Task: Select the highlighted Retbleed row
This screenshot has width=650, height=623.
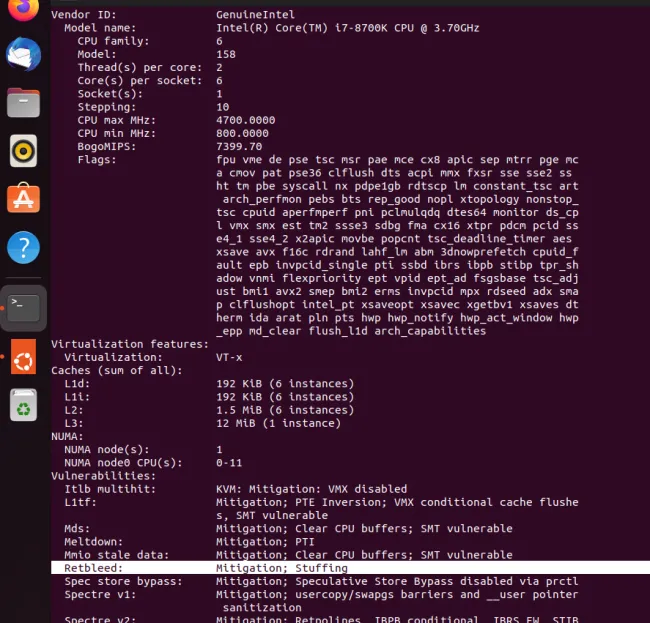Action: [350, 568]
